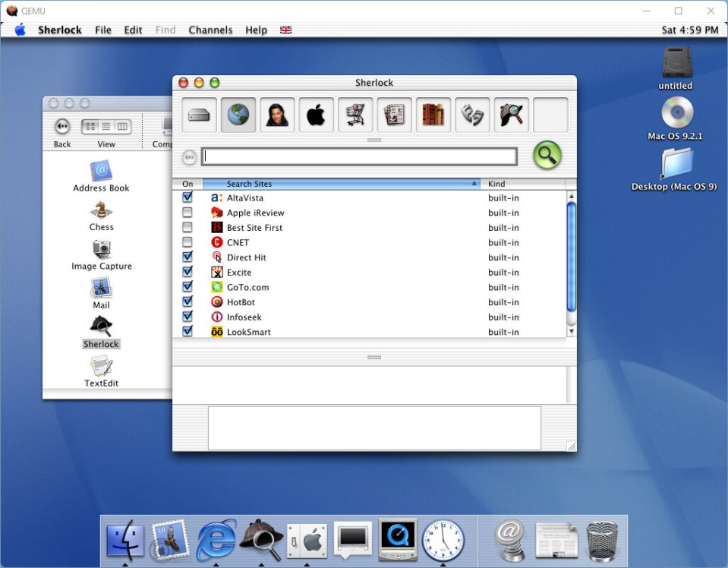Open the Chess application icon
Image resolution: width=728 pixels, height=568 pixels.
101,211
